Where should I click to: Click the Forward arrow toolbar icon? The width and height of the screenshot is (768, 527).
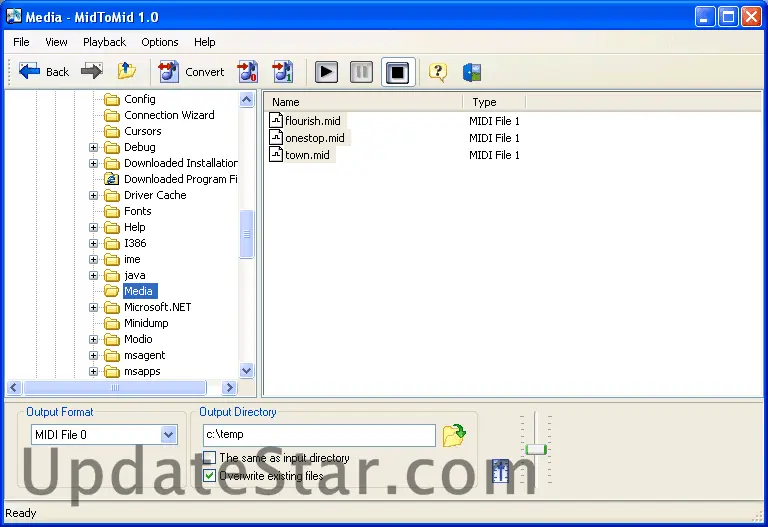pyautogui.click(x=92, y=71)
